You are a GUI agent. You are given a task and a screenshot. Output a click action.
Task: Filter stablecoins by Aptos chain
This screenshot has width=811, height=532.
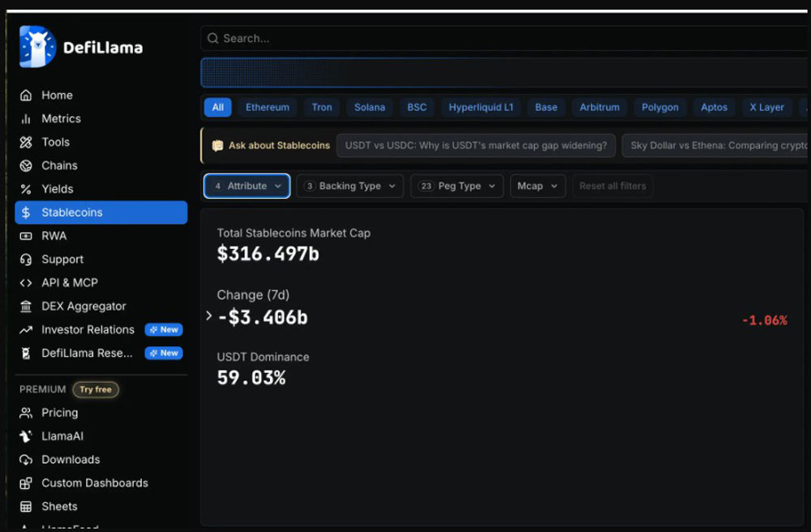714,108
